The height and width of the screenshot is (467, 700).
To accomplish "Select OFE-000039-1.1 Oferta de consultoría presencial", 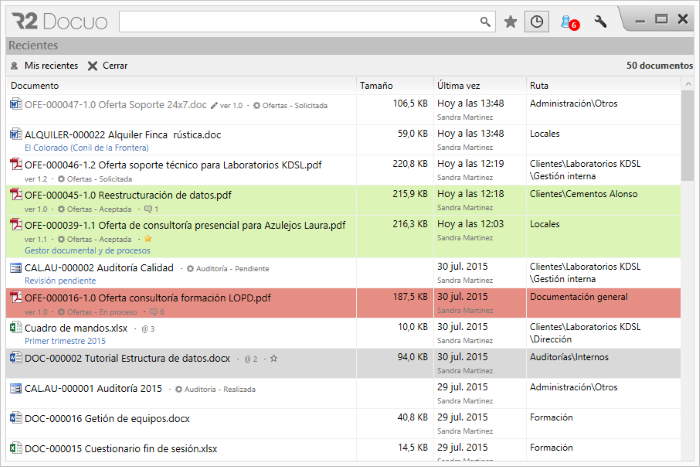I will coord(185,225).
